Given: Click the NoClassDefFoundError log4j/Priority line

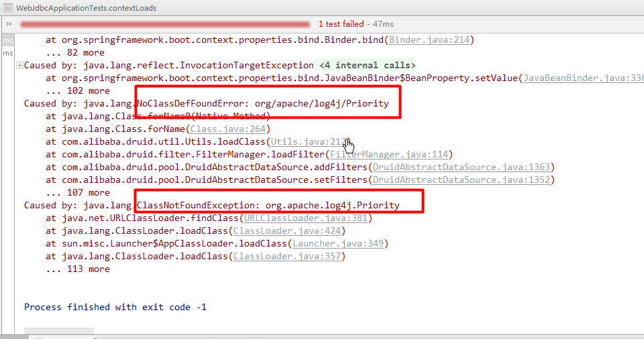Looking at the screenshot, I should click(x=206, y=104).
